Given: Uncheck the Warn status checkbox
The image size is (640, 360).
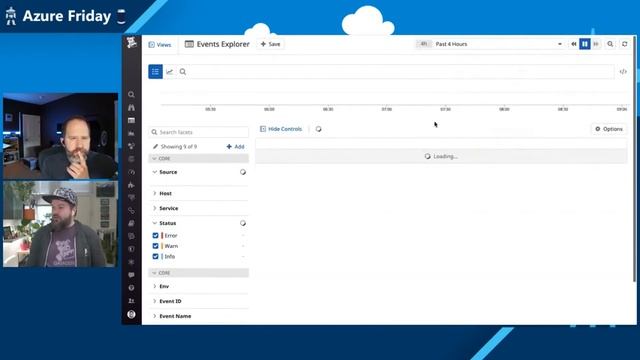Looking at the screenshot, I should [x=155, y=246].
